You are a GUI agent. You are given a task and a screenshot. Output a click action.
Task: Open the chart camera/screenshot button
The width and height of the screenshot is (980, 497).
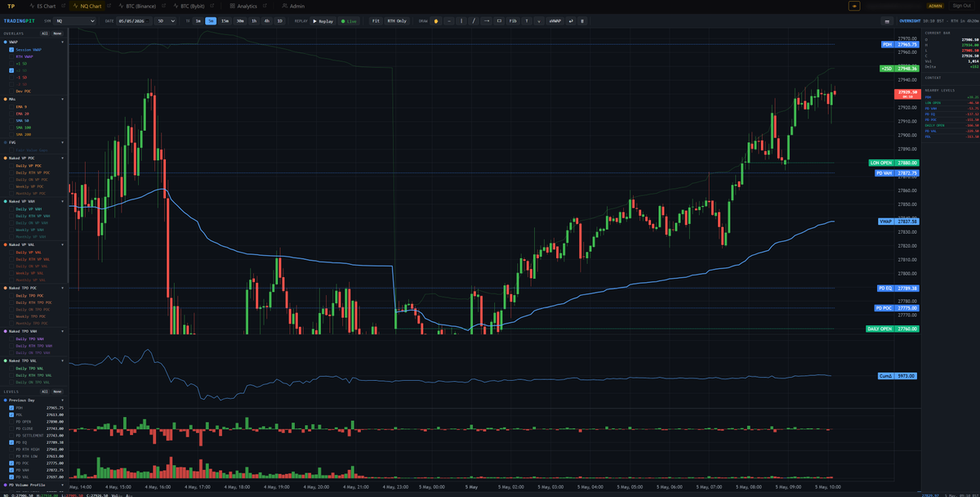click(888, 20)
